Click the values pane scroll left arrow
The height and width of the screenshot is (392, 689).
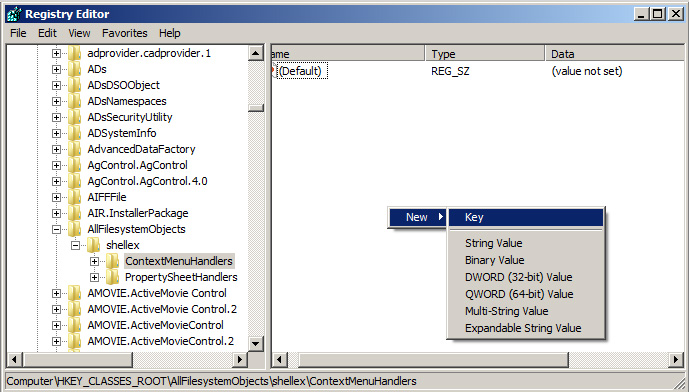pos(279,360)
